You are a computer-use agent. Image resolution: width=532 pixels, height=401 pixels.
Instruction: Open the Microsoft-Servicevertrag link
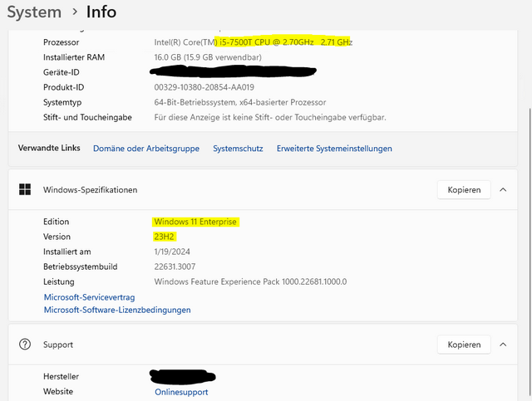coord(89,297)
